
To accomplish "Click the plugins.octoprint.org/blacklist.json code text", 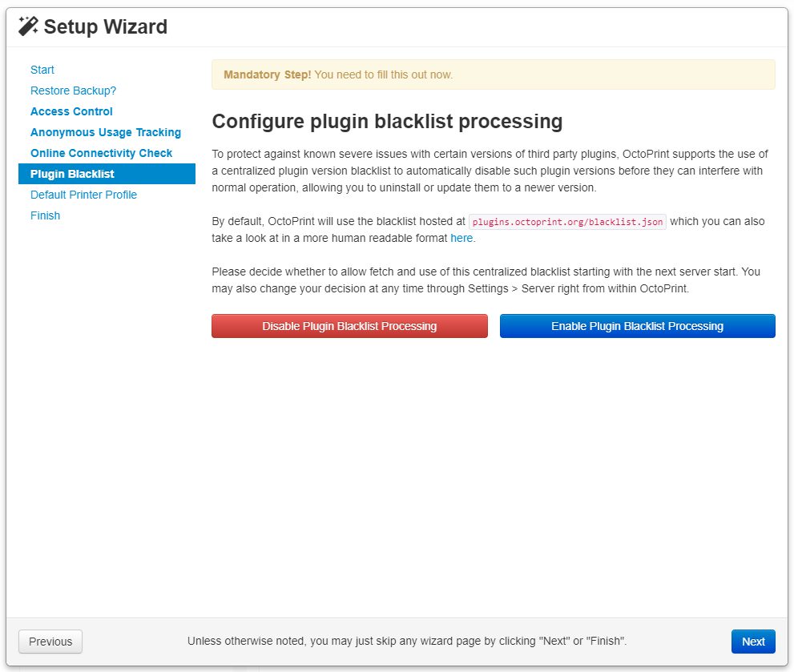I will 567,222.
